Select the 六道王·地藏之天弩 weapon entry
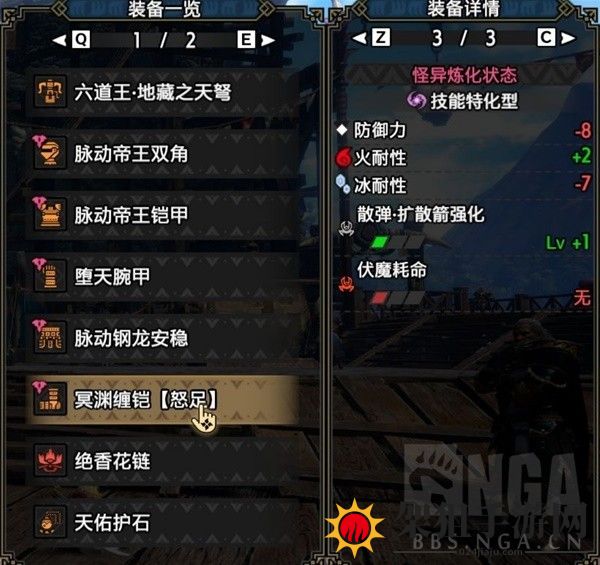Viewport: 600px width, 565px height. pos(162,92)
